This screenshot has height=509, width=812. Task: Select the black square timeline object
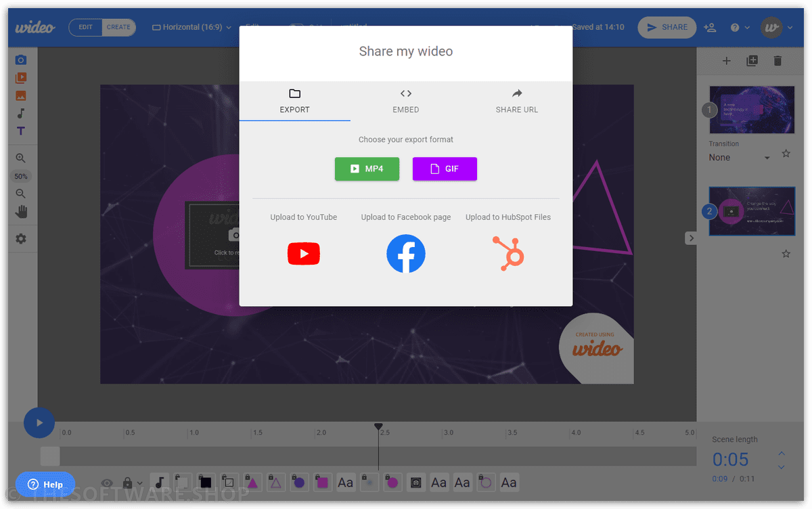click(206, 483)
